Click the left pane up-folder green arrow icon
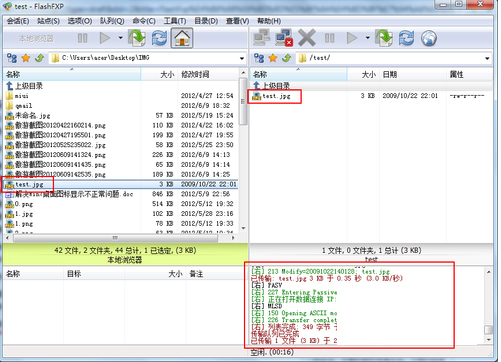The width and height of the screenshot is (501, 362). tap(137, 38)
